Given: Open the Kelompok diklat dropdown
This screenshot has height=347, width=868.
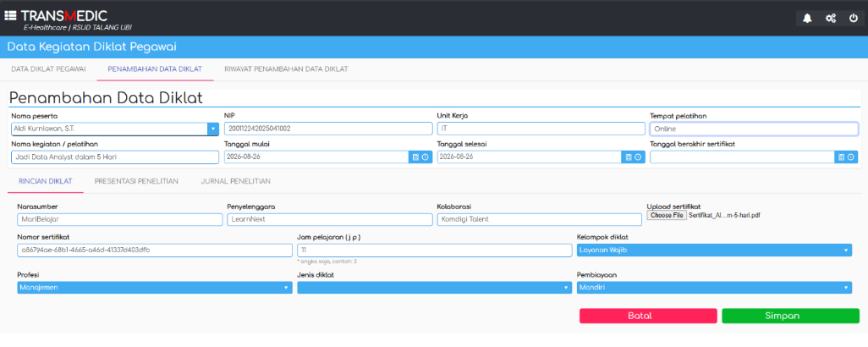Looking at the screenshot, I should pos(714,251).
